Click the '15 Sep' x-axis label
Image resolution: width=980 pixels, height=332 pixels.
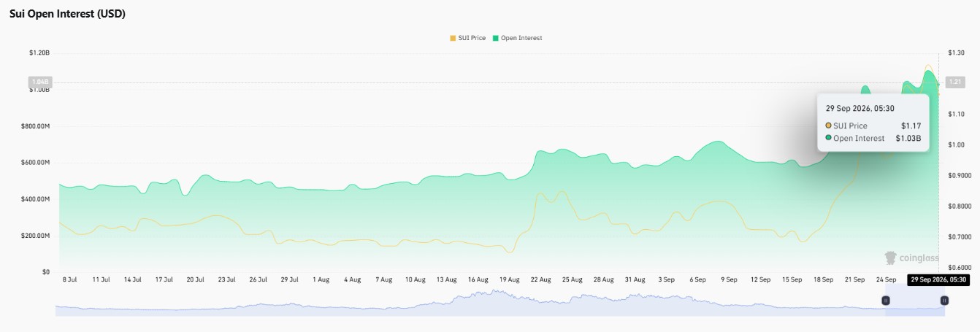pyautogui.click(x=792, y=279)
